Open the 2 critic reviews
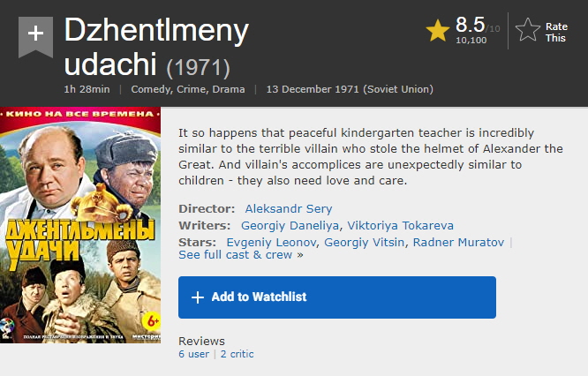Screen dimensions: 588x376 point(237,354)
